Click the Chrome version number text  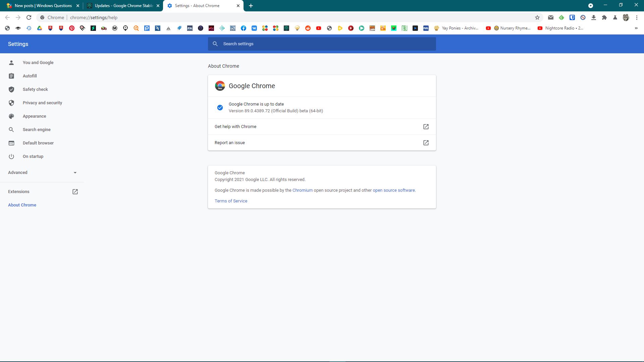click(276, 111)
